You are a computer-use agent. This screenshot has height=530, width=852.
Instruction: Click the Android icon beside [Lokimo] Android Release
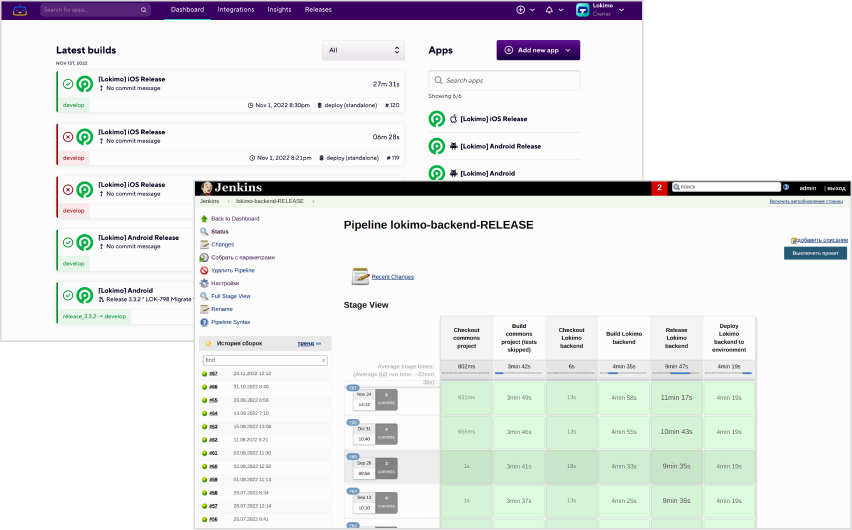click(x=453, y=146)
